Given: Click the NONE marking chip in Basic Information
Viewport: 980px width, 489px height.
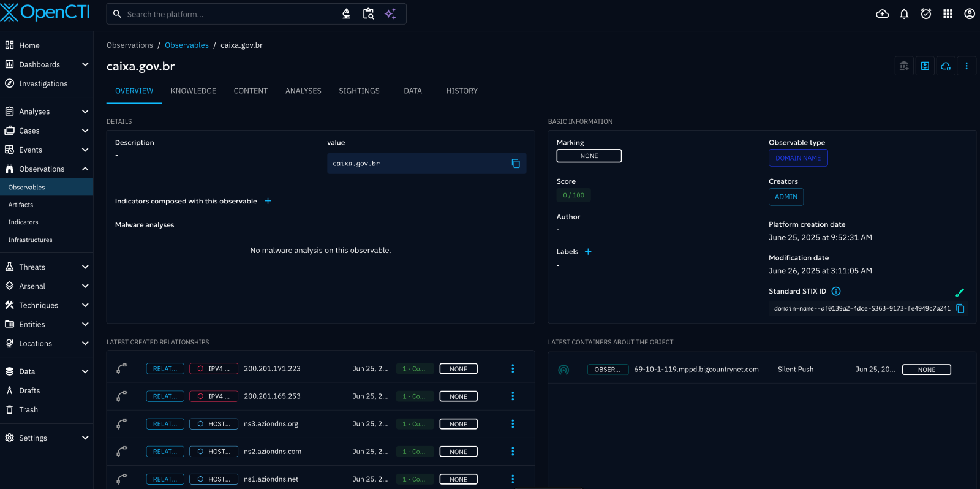Looking at the screenshot, I should click(589, 156).
